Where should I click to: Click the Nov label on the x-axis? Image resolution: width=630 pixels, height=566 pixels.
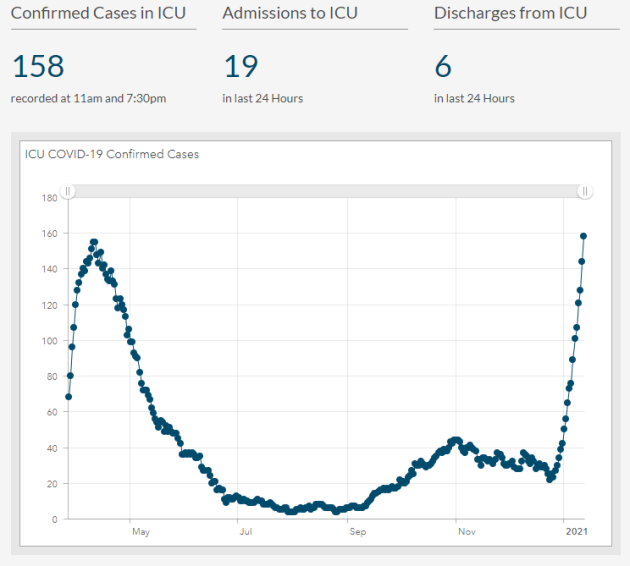click(x=466, y=532)
